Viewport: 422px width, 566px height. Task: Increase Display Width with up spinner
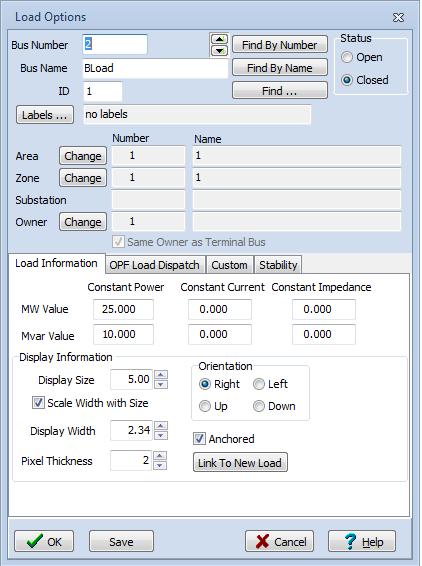161,426
